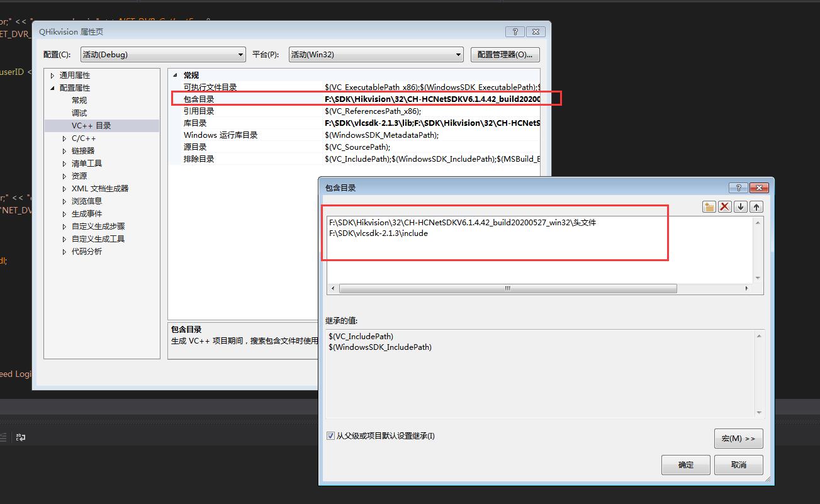The height and width of the screenshot is (504, 820).
Task: Select the 包含目录 property row
Action: [355, 99]
